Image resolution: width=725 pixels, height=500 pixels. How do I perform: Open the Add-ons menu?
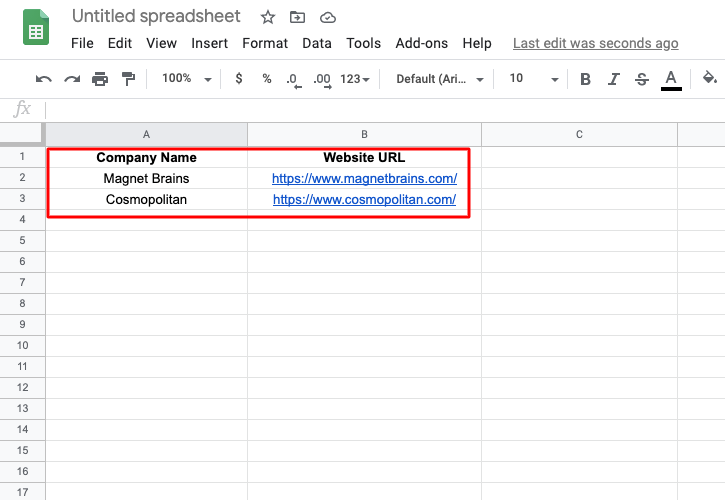pos(422,43)
